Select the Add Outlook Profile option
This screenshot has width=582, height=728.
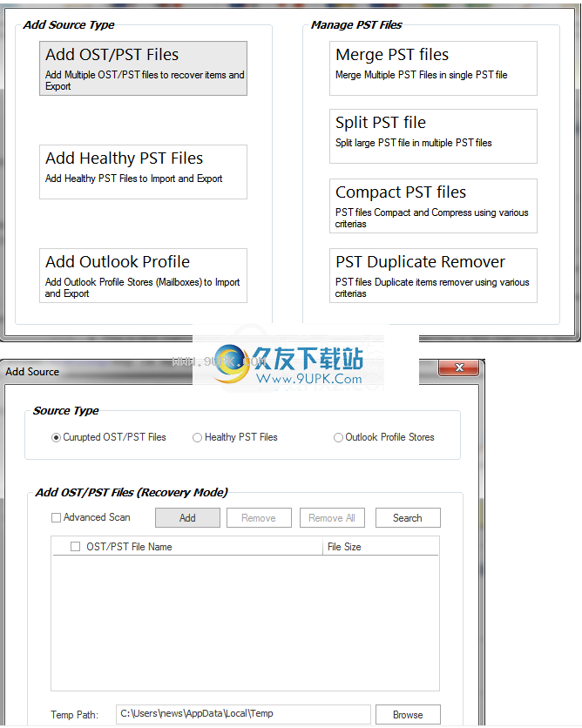[143, 275]
